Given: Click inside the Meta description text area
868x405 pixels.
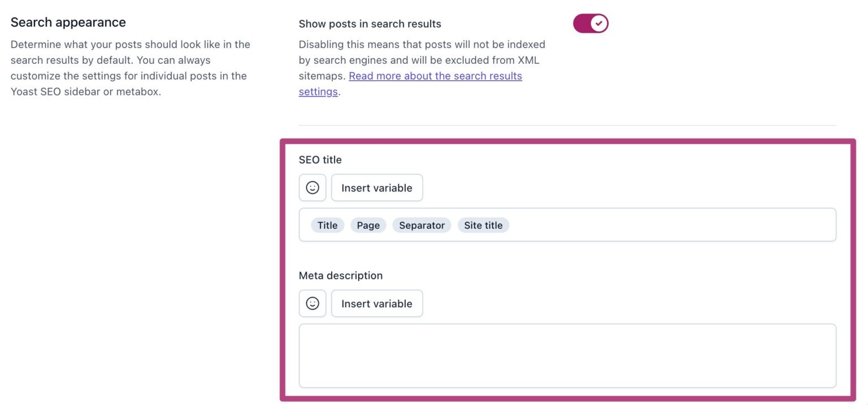Looking at the screenshot, I should (x=567, y=355).
